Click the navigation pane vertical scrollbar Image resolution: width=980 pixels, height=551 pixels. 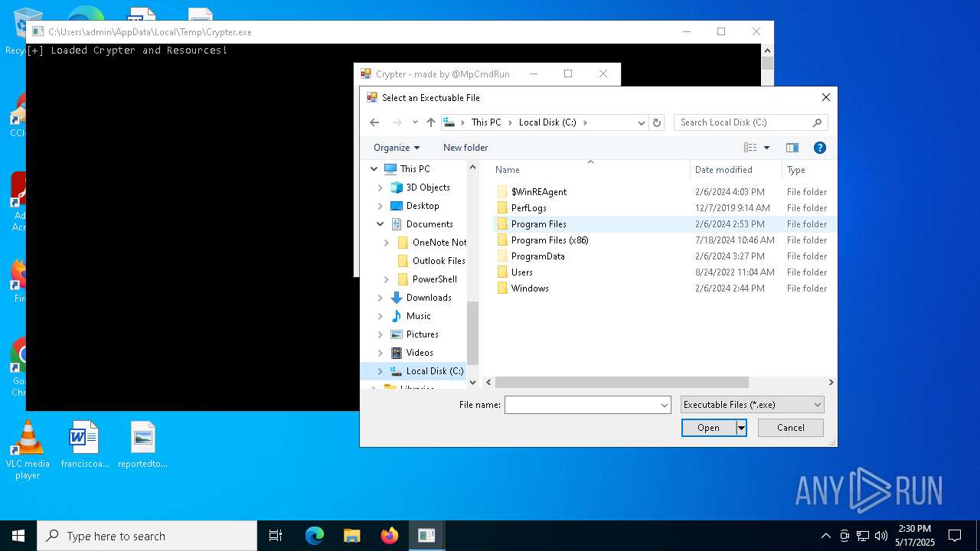click(x=472, y=333)
